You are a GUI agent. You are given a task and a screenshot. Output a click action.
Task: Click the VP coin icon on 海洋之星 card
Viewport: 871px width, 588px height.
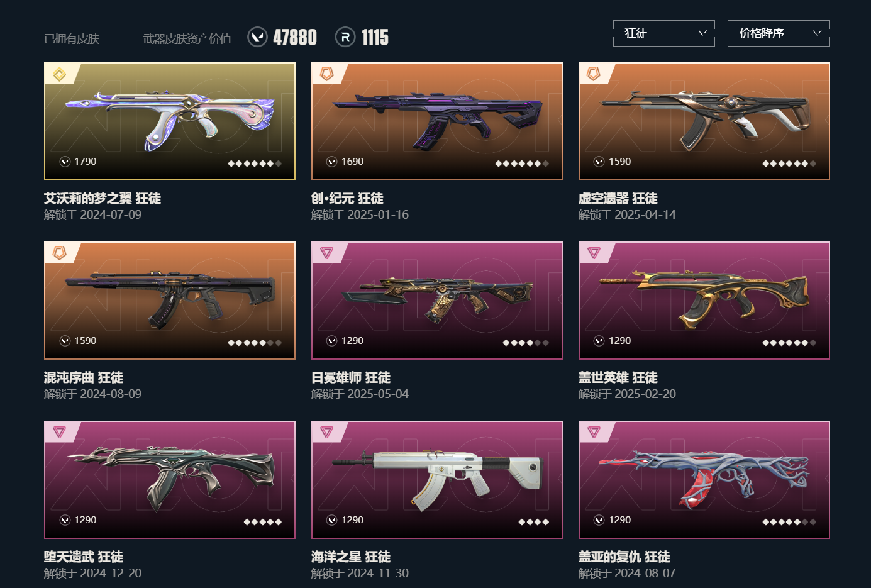coord(332,520)
